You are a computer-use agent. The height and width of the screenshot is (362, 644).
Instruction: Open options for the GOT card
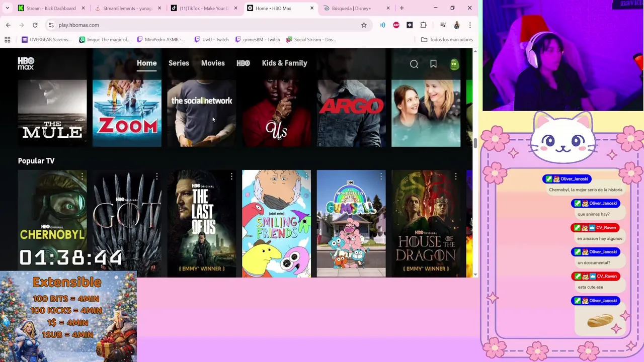point(156,176)
